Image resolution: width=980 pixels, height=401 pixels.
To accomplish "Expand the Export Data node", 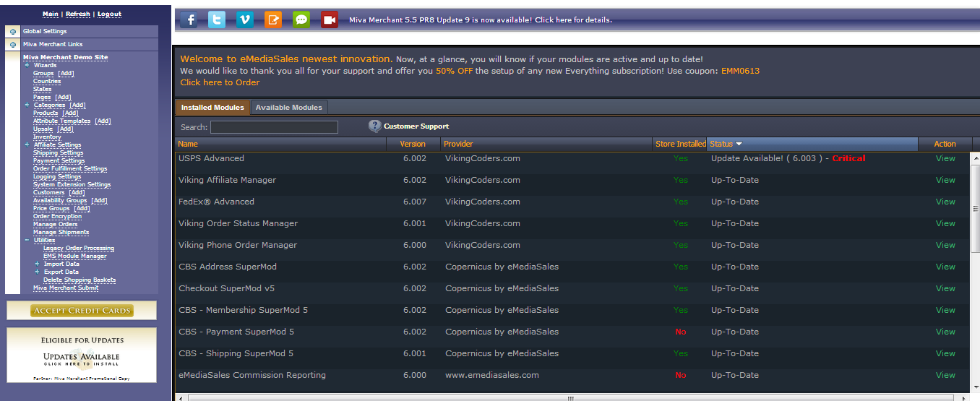I will pos(37,272).
